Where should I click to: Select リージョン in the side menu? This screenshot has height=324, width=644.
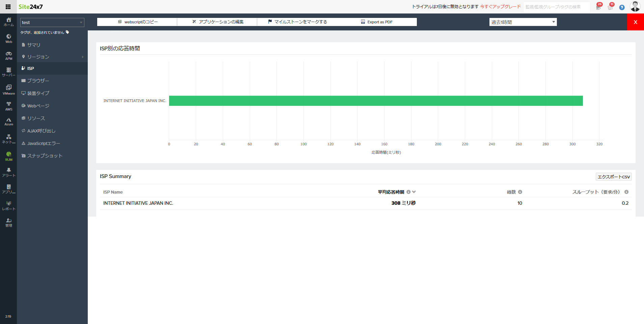52,57
